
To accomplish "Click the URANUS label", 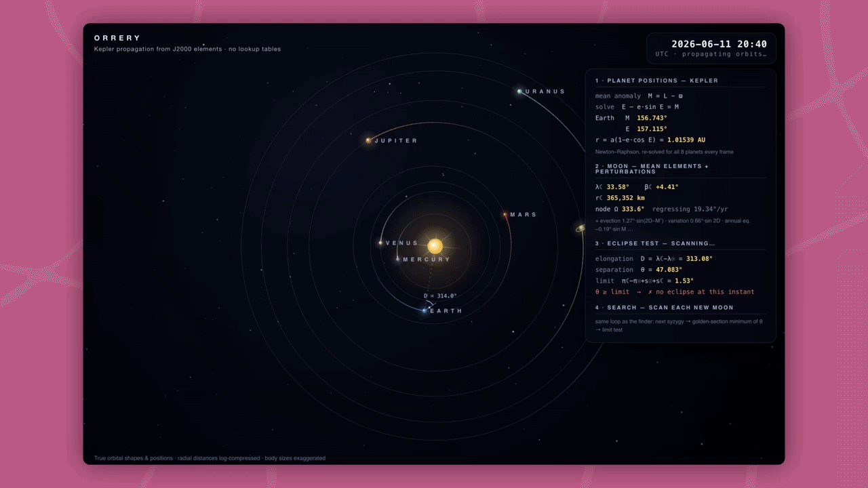I will coord(545,91).
